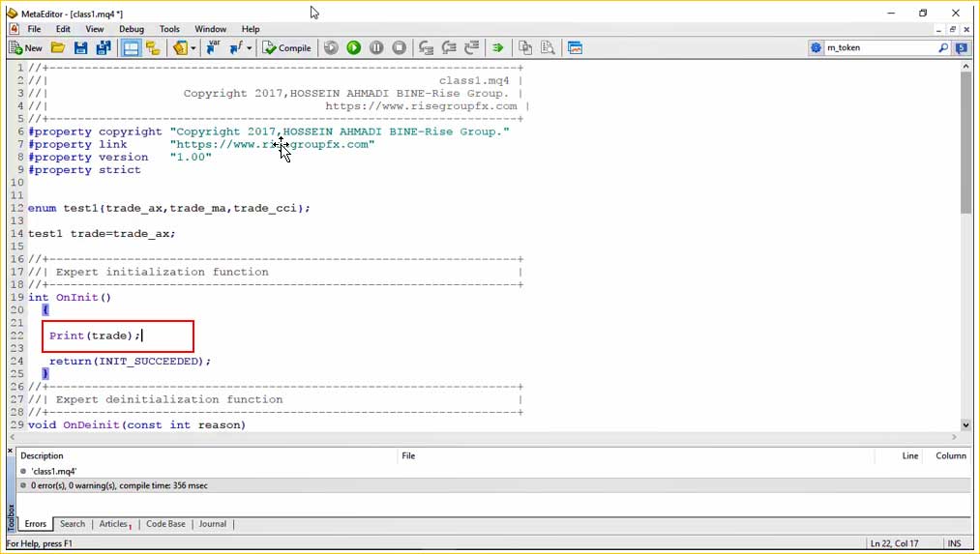This screenshot has height=554, width=980.
Task: Open the Edit menu
Action: click(63, 29)
